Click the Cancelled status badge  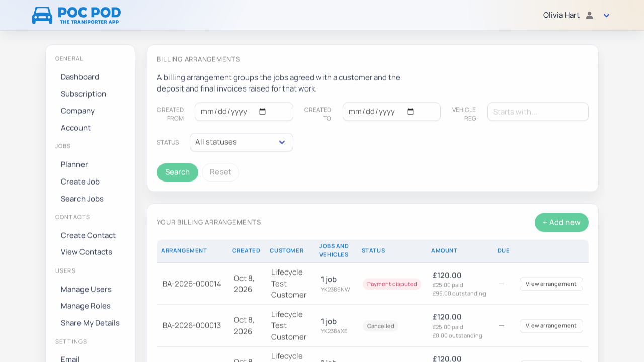[x=381, y=326]
